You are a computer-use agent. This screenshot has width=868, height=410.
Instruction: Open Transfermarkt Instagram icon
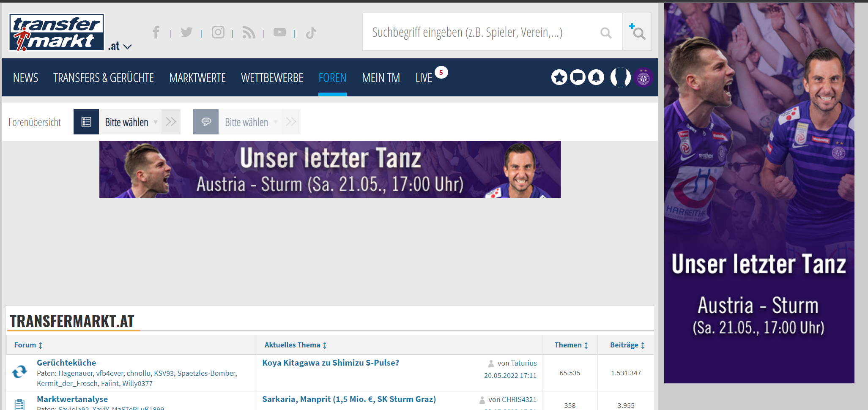click(218, 32)
